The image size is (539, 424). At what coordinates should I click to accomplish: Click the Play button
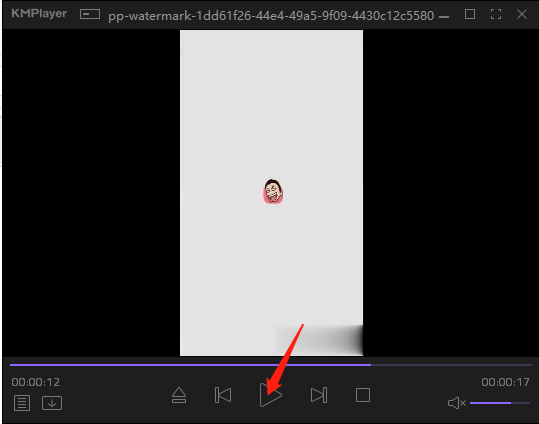coord(271,395)
